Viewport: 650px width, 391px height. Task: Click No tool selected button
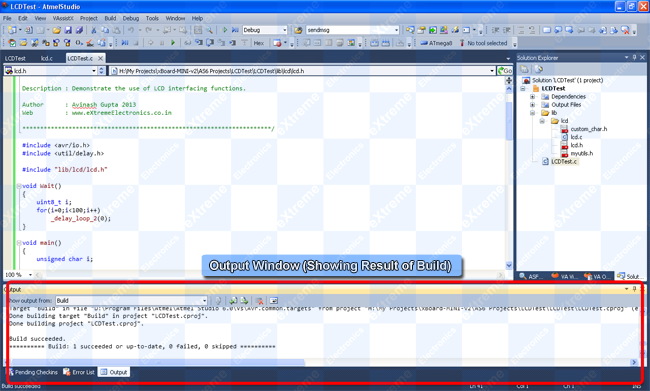(483, 43)
